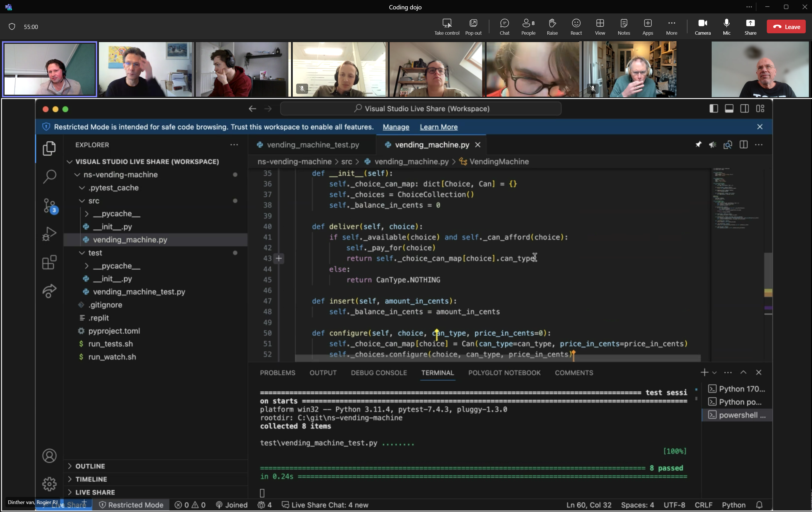Image resolution: width=812 pixels, height=512 pixels.
Task: Click the Learn More link in banner
Action: point(439,126)
